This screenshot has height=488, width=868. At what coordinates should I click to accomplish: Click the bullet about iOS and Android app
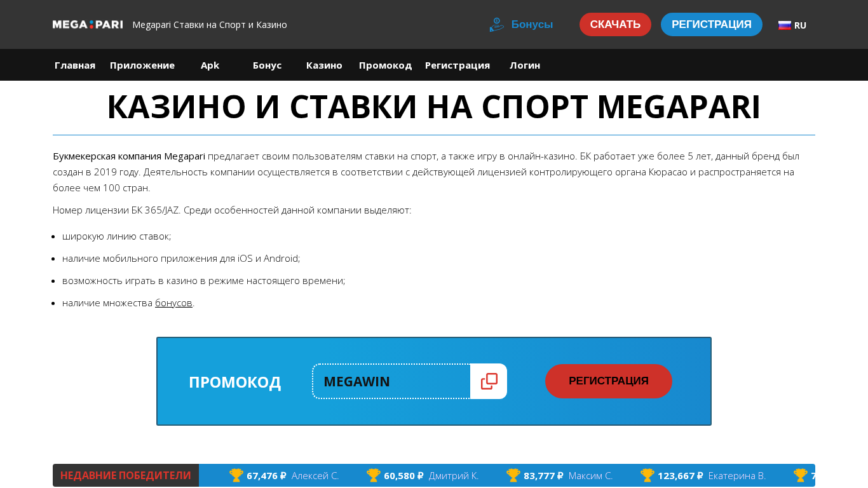pos(181,259)
